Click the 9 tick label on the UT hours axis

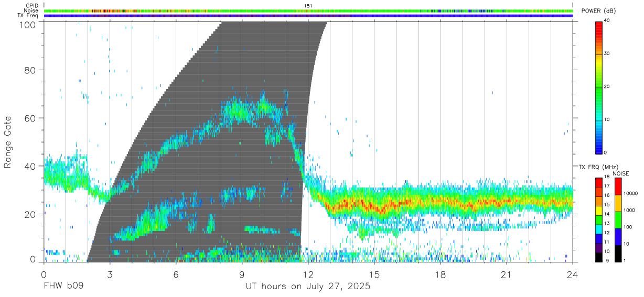tap(242, 274)
